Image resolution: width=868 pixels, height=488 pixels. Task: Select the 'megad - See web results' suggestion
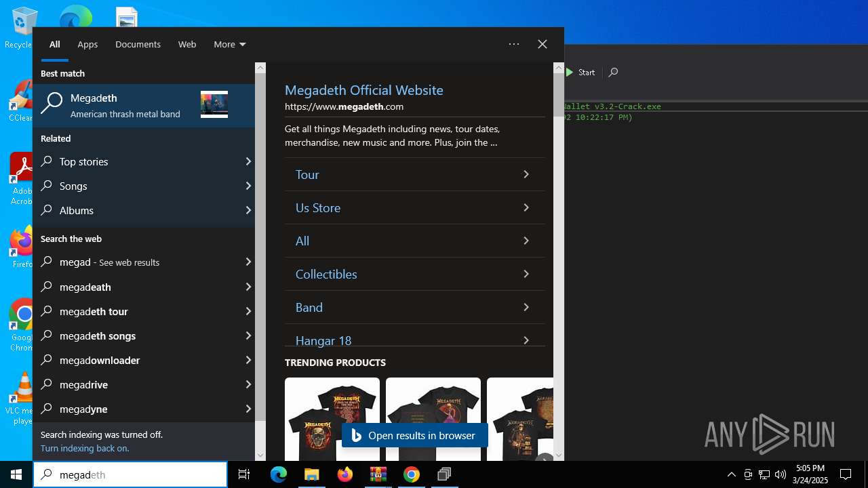point(144,262)
